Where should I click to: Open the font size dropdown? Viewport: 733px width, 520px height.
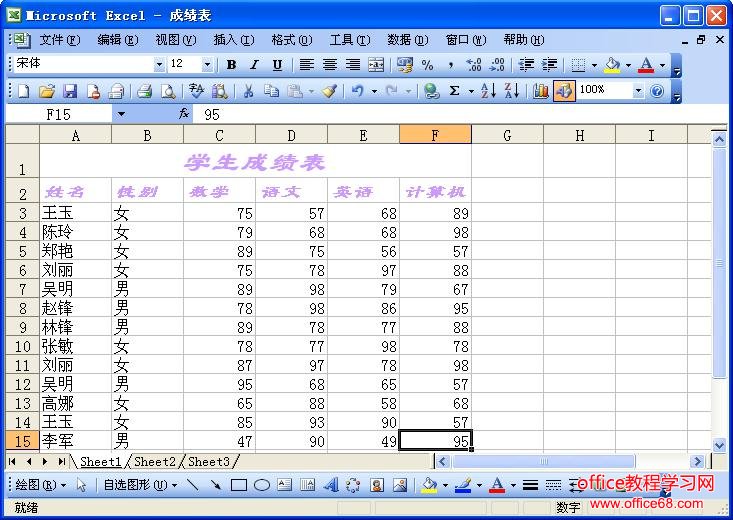coord(207,64)
